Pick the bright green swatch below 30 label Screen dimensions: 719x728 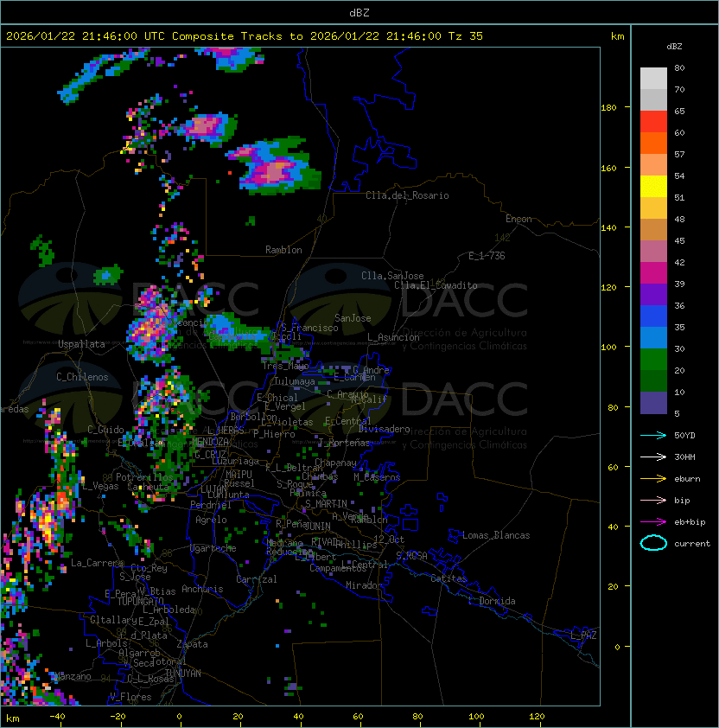pos(653,360)
